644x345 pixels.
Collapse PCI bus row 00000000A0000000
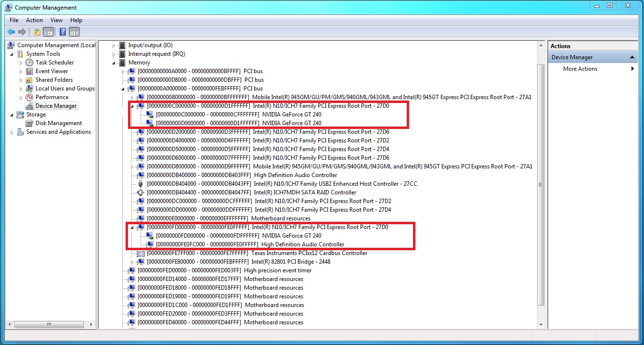pyautogui.click(x=123, y=89)
